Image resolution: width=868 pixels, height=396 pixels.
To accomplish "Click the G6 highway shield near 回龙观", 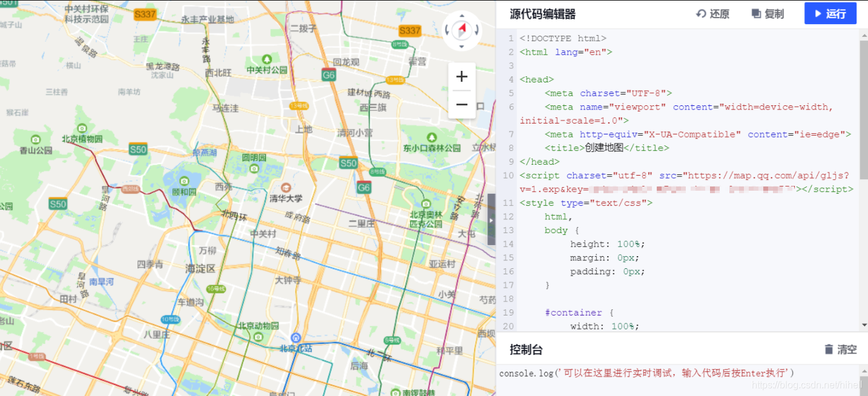I will pos(329,75).
